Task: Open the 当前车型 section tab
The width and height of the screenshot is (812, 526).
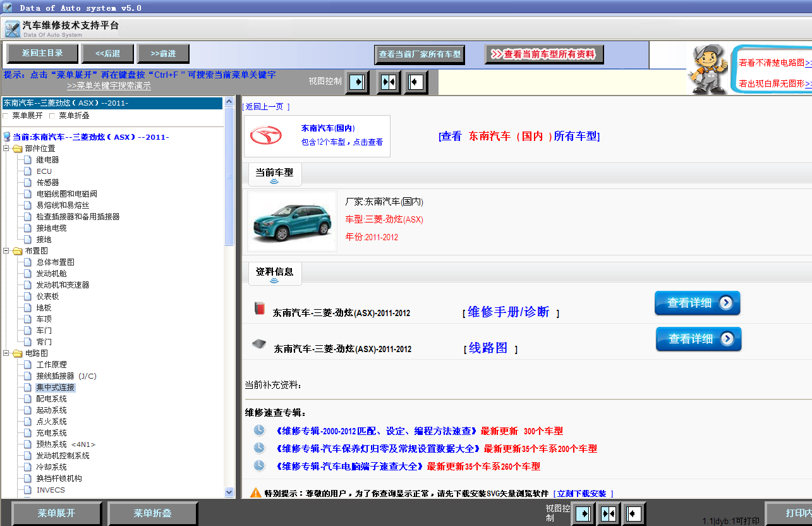Action: point(274,173)
